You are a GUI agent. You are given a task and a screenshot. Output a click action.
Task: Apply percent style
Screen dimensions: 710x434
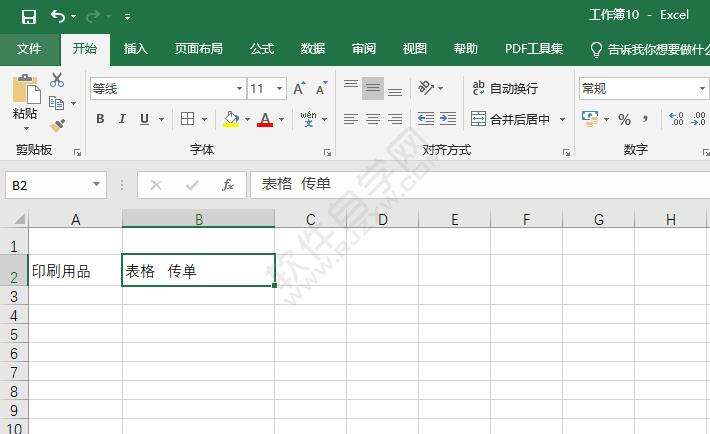pyautogui.click(x=624, y=120)
